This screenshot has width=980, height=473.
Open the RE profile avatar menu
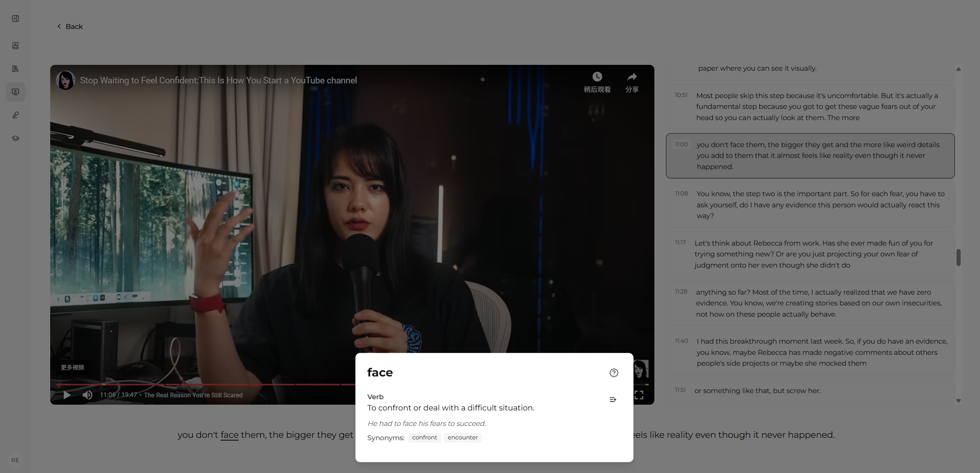15,460
